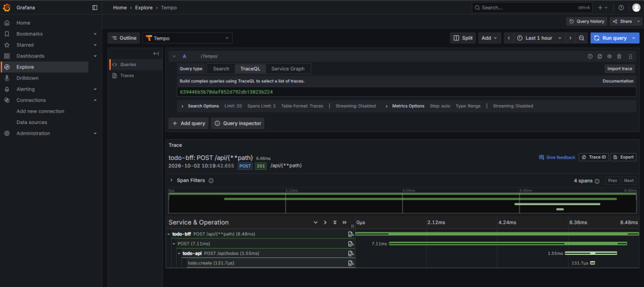This screenshot has width=644, height=287.
Task: Open the Share options dropdown arrow
Action: [x=638, y=21]
